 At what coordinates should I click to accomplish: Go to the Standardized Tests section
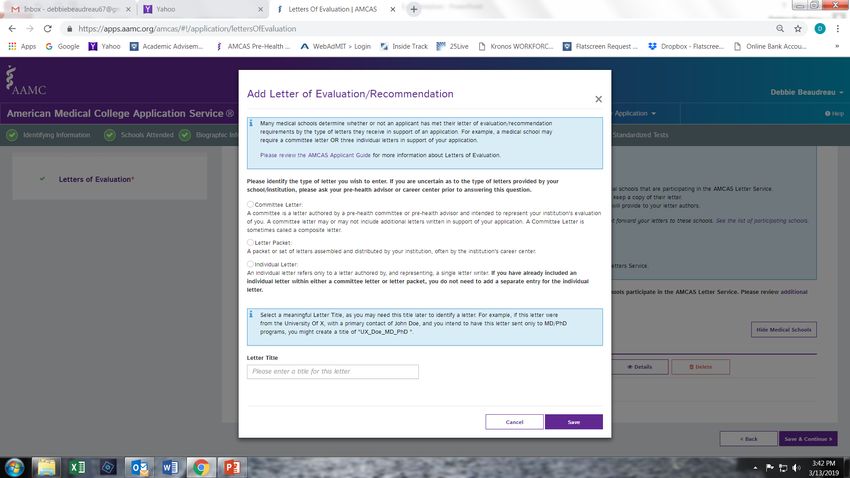[640, 135]
